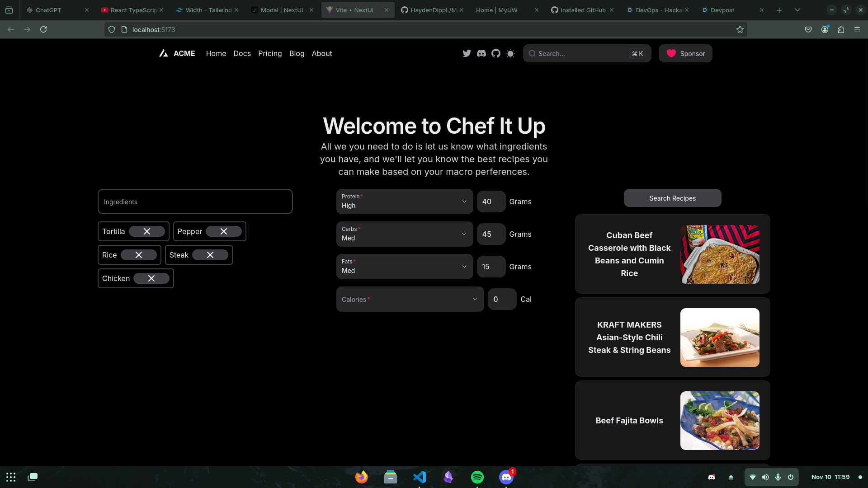
Task: Open Visual Studio Code from the taskbar
Action: [x=420, y=477]
